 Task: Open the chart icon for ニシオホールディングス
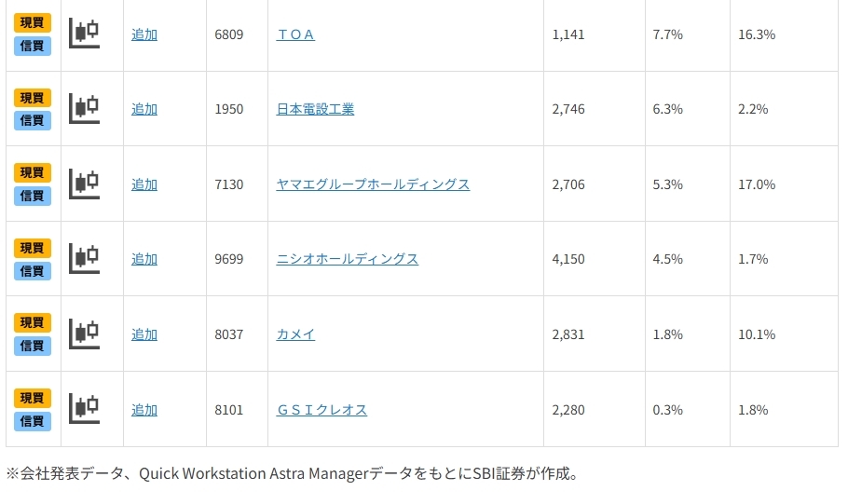(x=85, y=258)
